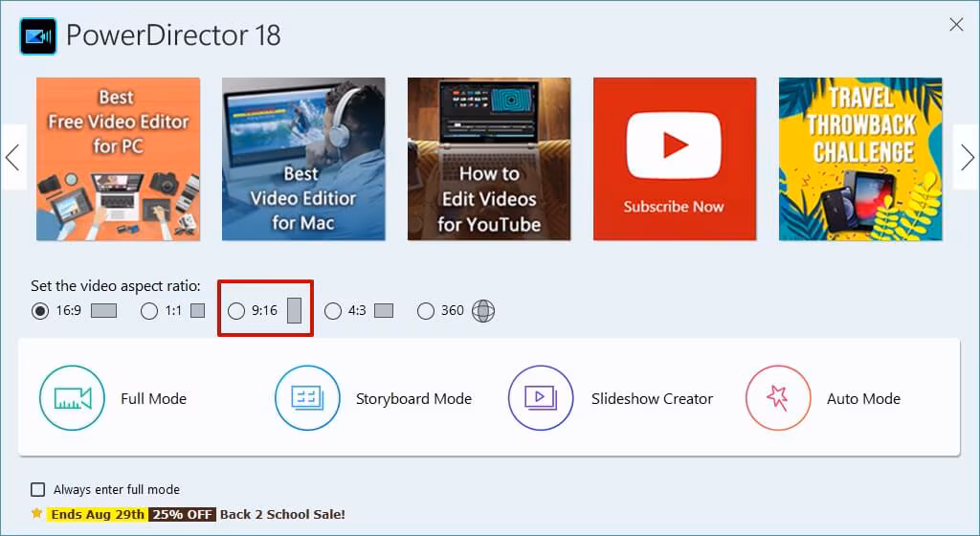This screenshot has height=536, width=980.
Task: Click the 360 globe icon
Action: point(483,310)
